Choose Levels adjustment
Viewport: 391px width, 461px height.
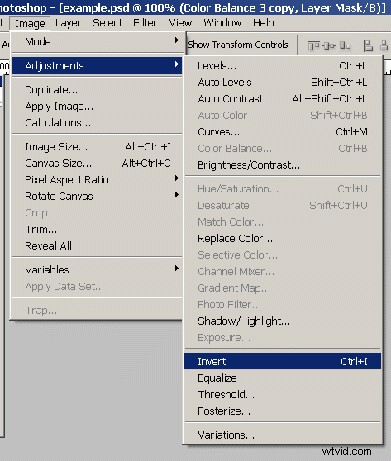[x=282, y=66]
